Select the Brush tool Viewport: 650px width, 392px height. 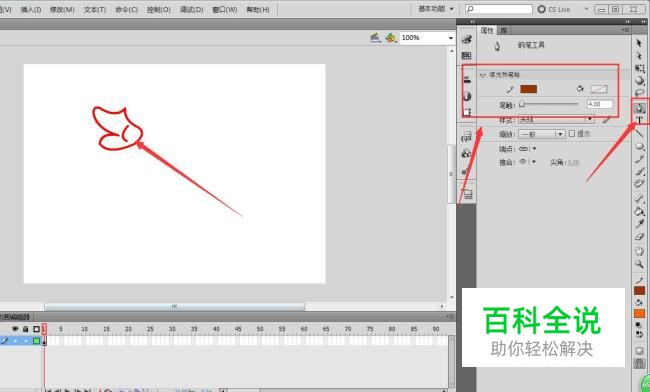(639, 172)
